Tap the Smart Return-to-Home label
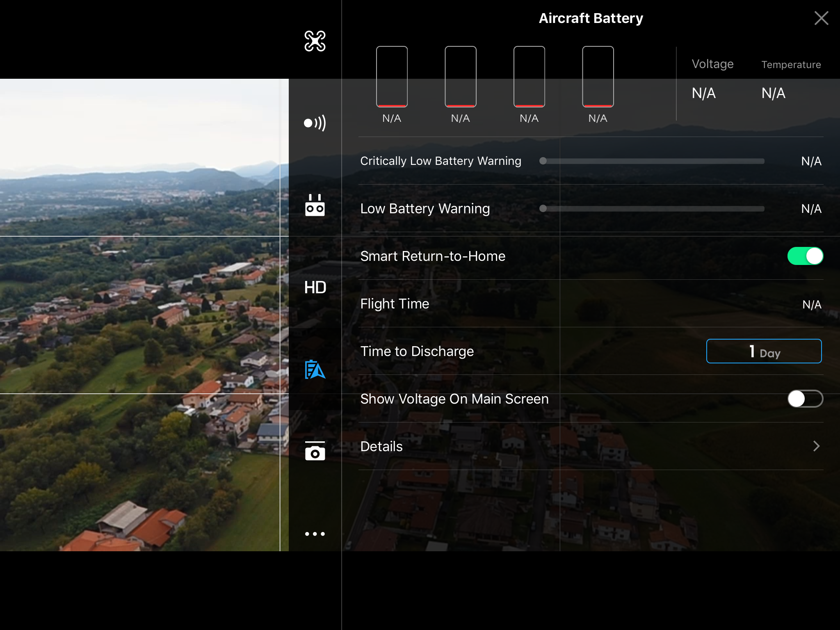Screen dimensions: 840x630 [433, 256]
